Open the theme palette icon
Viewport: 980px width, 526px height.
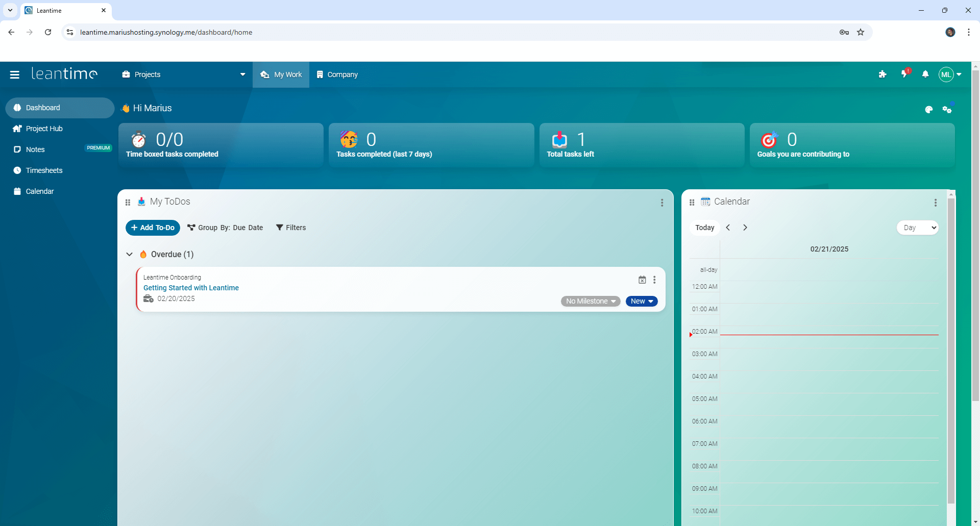[x=929, y=109]
